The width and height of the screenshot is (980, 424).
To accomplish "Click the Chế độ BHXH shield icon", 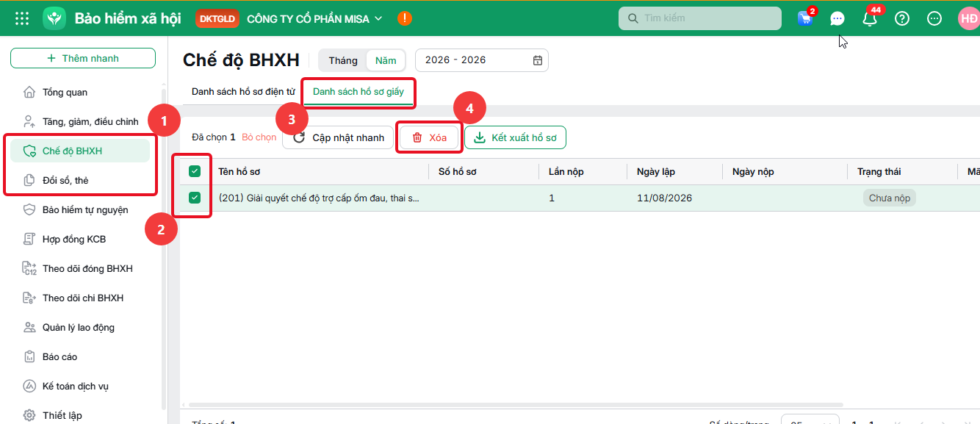I will coord(29,151).
